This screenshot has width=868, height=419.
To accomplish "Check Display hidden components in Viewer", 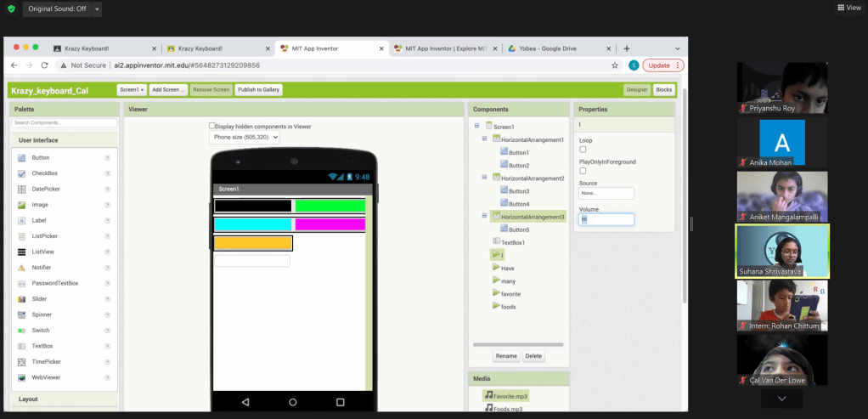I will pos(212,126).
